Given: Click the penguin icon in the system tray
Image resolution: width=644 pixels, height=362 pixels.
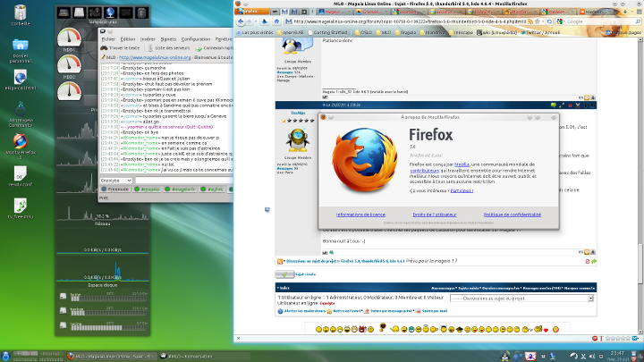Looking at the screenshot, I should tap(505, 356).
